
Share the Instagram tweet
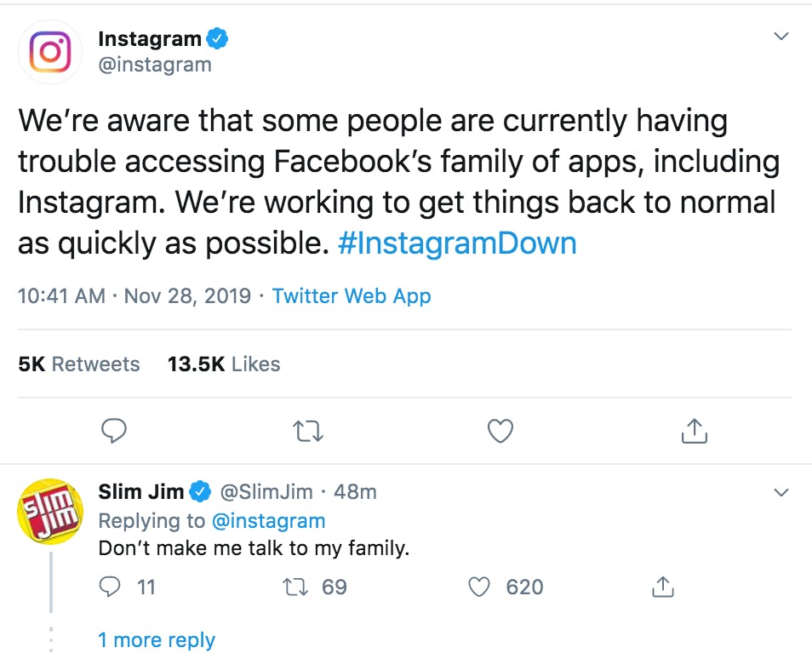point(694,431)
